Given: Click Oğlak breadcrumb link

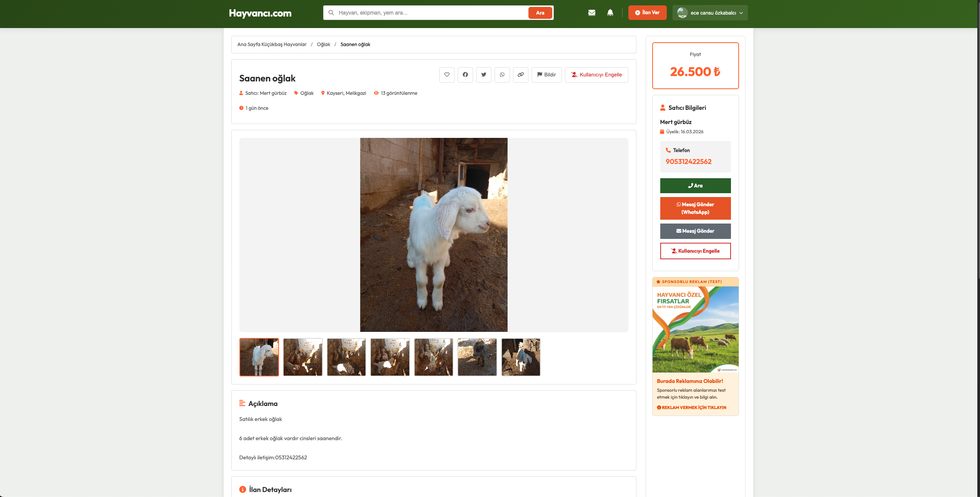Looking at the screenshot, I should 323,45.
